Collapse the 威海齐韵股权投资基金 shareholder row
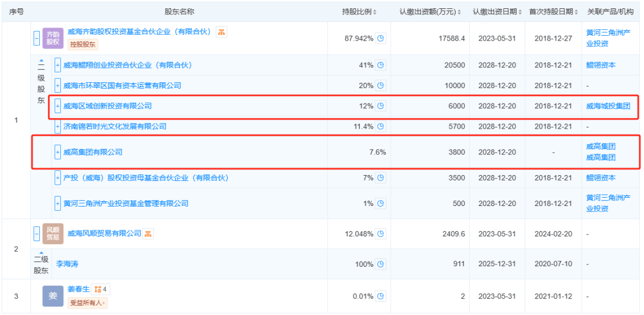 [37, 38]
